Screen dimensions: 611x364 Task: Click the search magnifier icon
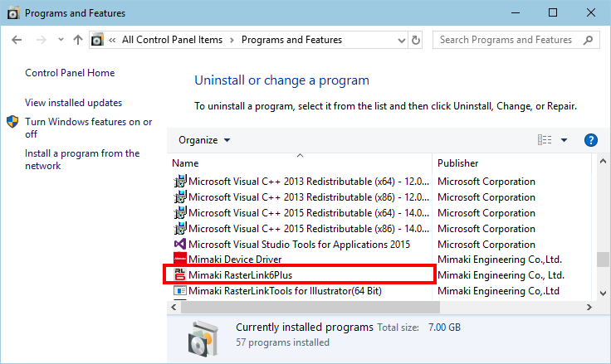(589, 40)
